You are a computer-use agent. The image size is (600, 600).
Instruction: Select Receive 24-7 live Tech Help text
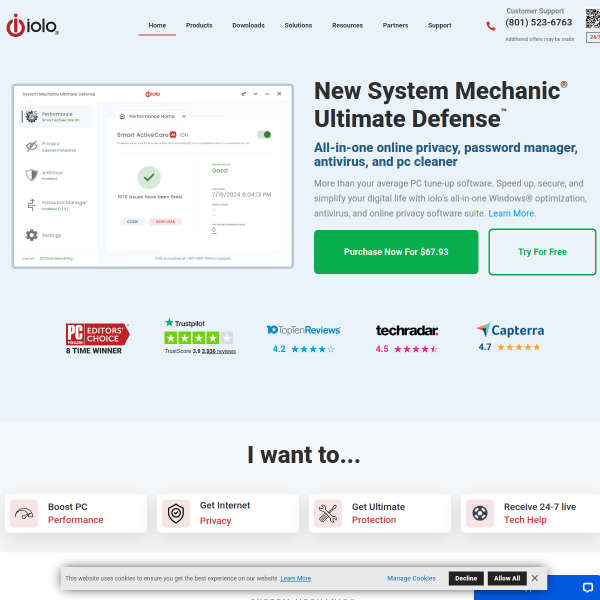coord(540,514)
